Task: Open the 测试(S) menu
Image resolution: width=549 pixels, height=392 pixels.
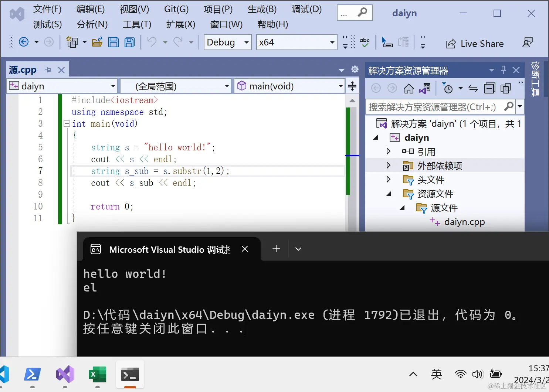Action: pos(47,24)
